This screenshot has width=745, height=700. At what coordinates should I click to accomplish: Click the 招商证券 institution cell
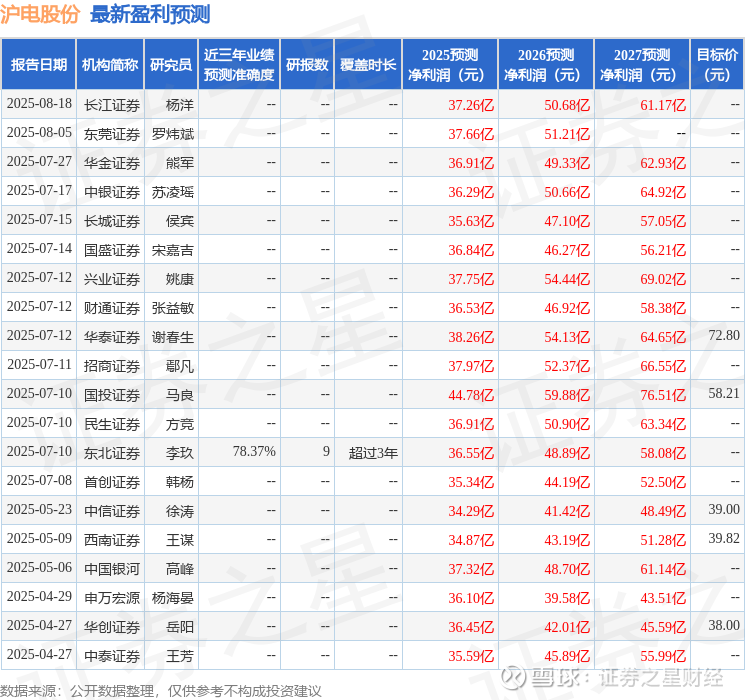tap(112, 366)
